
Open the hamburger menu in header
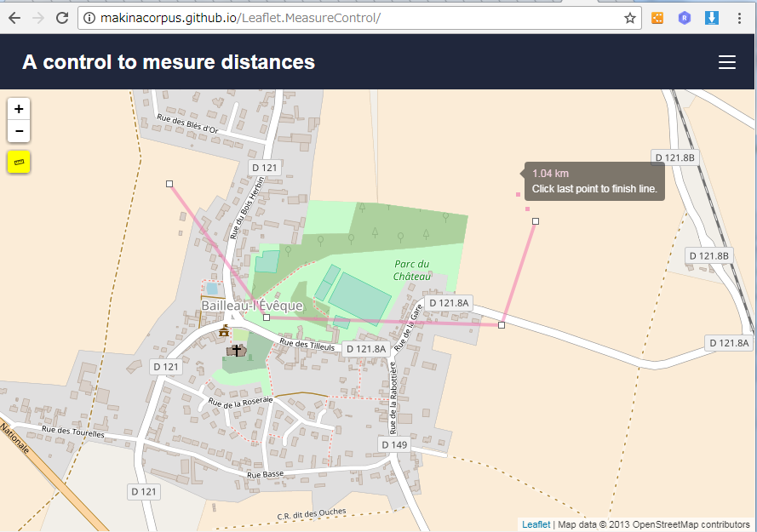point(726,62)
